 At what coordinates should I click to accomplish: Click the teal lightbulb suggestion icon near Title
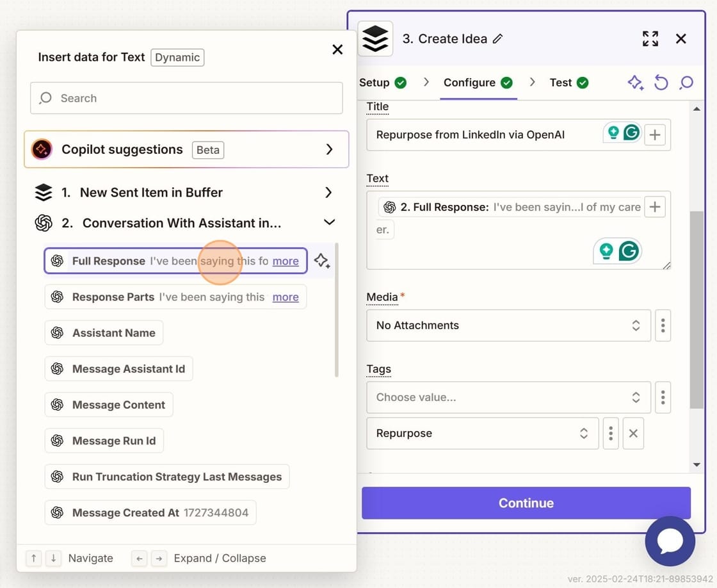[x=614, y=131]
